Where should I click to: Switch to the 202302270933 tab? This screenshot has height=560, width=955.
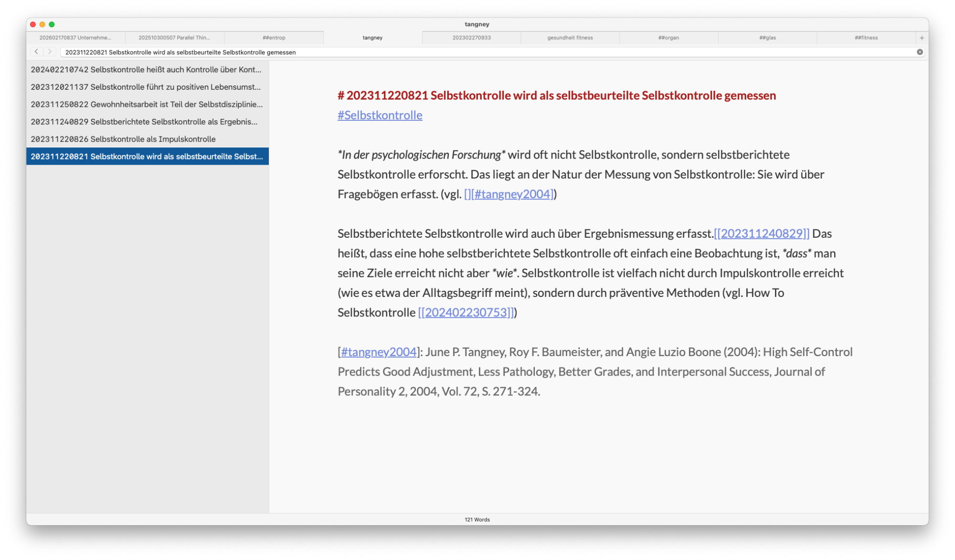tap(471, 38)
